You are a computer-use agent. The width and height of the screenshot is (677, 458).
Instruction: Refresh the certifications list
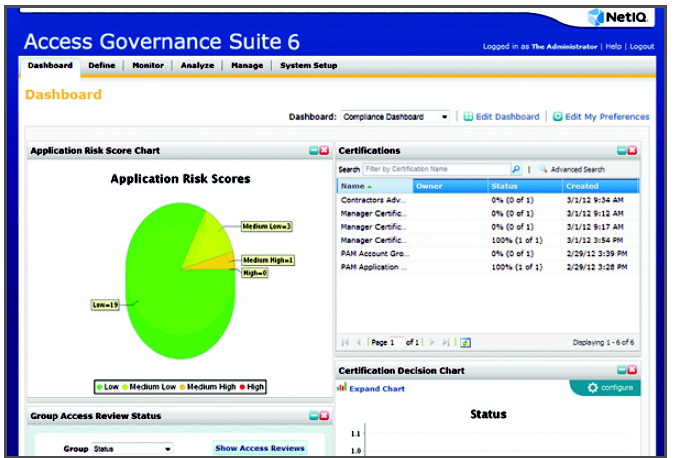465,343
